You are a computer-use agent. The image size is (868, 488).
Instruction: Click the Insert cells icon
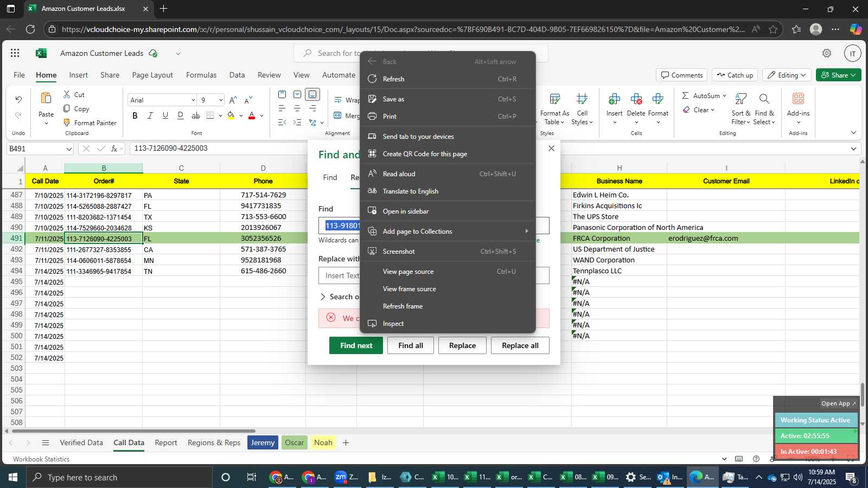pyautogui.click(x=614, y=99)
